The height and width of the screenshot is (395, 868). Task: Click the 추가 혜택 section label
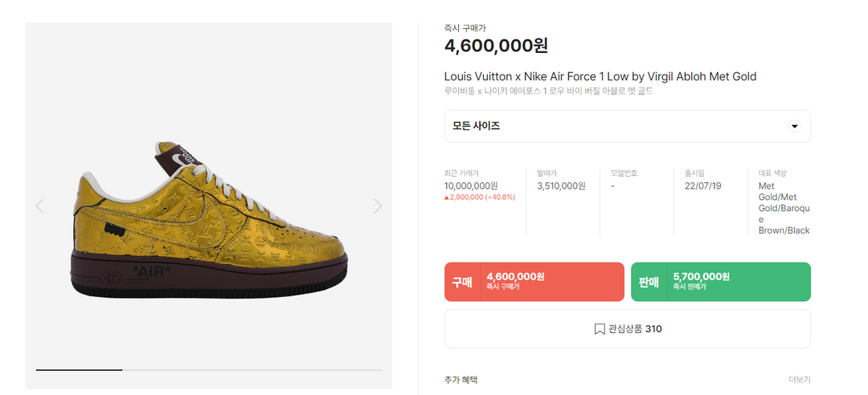[461, 380]
